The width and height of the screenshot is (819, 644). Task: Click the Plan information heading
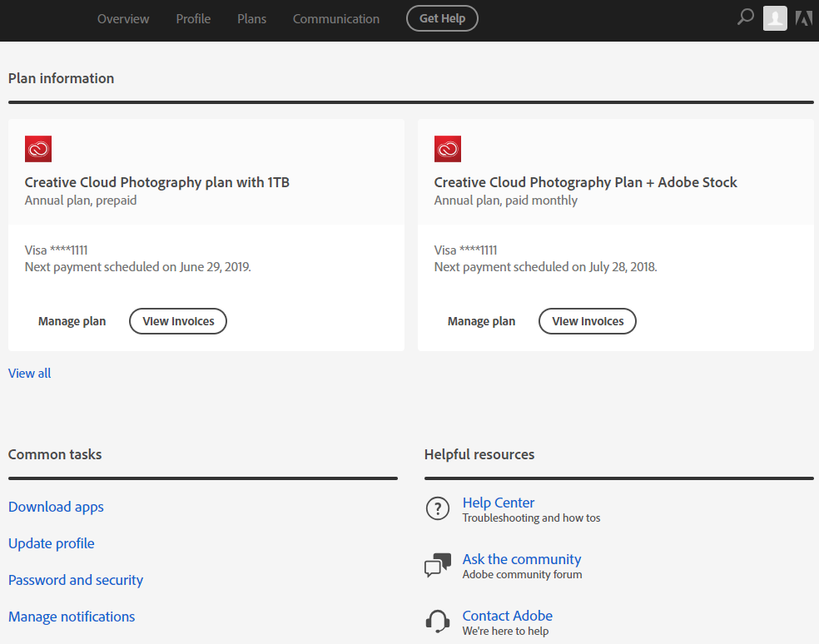click(61, 78)
